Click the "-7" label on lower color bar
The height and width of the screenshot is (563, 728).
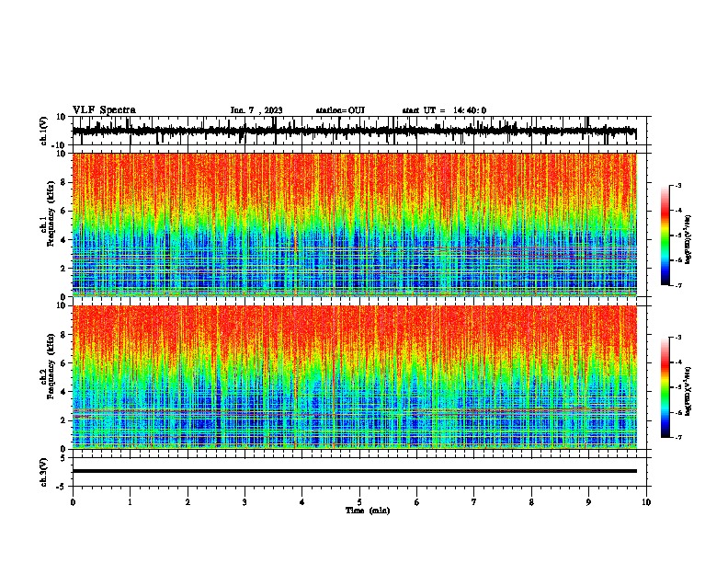point(677,438)
